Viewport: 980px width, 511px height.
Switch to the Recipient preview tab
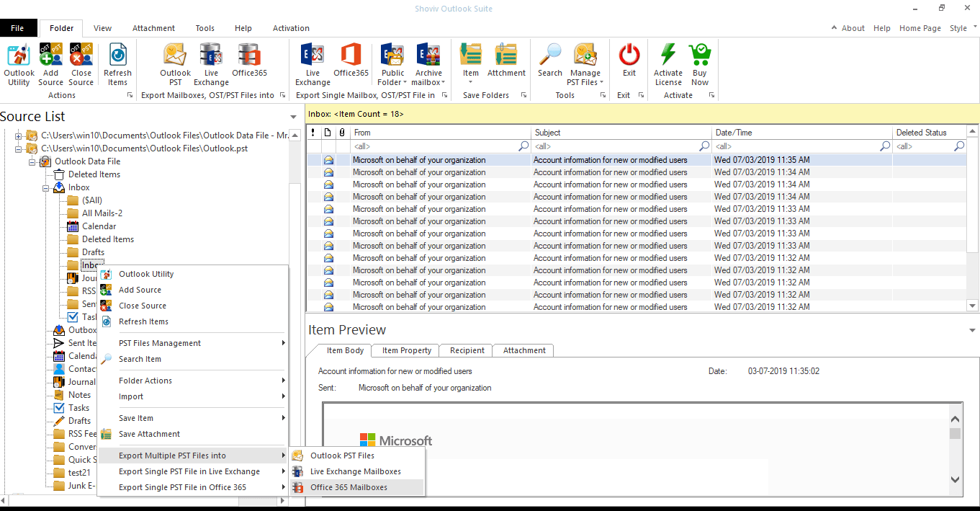point(467,350)
